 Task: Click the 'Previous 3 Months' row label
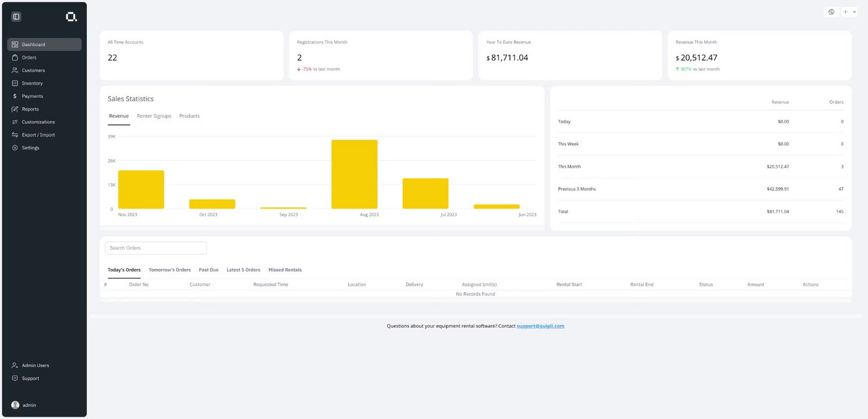(x=577, y=189)
